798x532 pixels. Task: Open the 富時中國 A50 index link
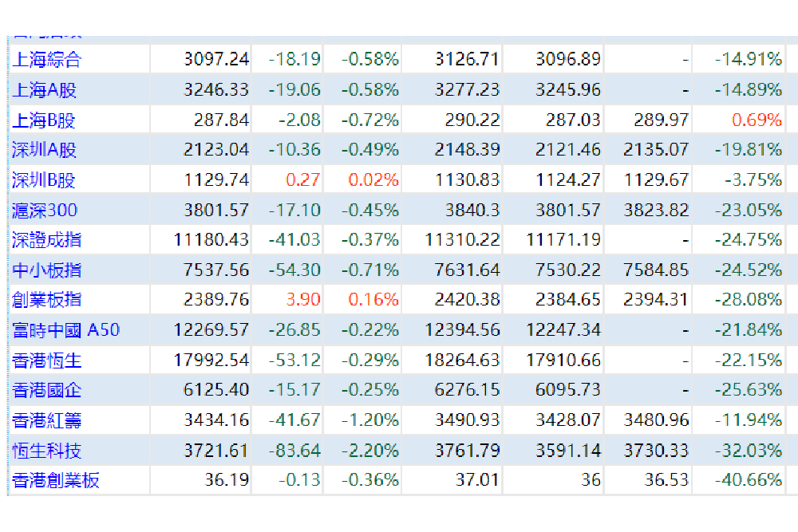[66, 330]
